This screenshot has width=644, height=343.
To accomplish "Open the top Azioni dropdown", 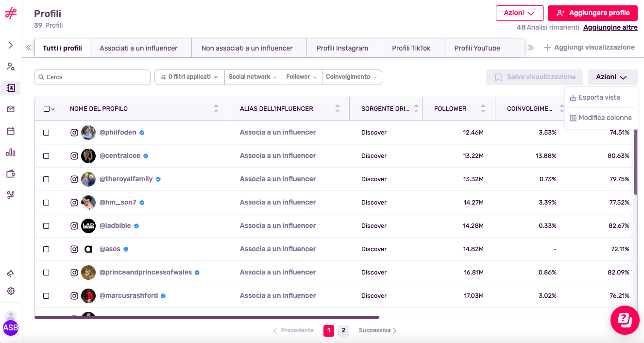I will [519, 13].
